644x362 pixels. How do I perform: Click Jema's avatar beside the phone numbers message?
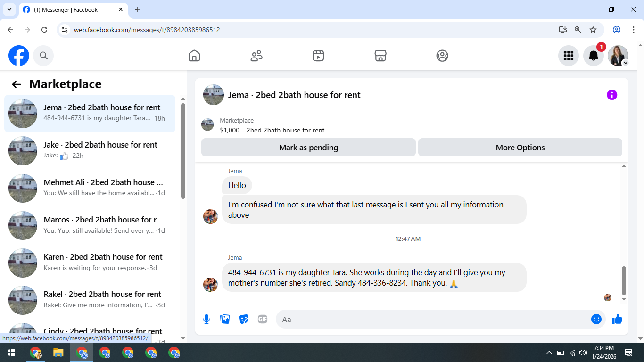click(210, 284)
